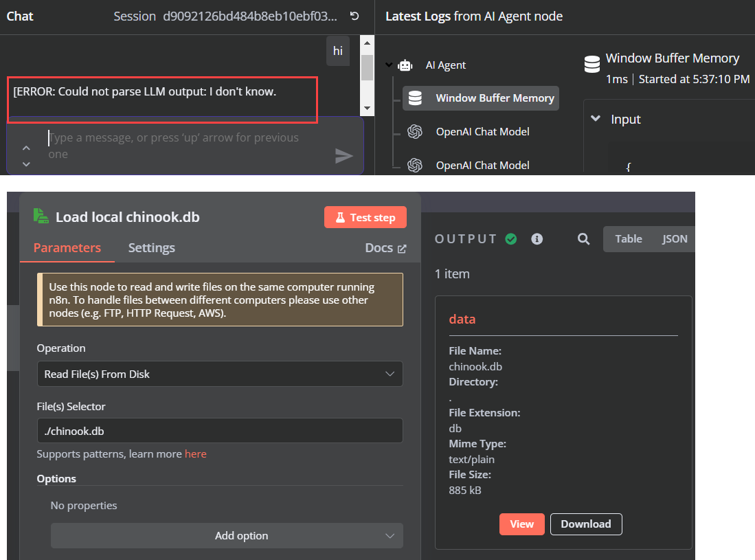Expand the Add option dropdown
Screen dimensions: 755x560
(227, 535)
